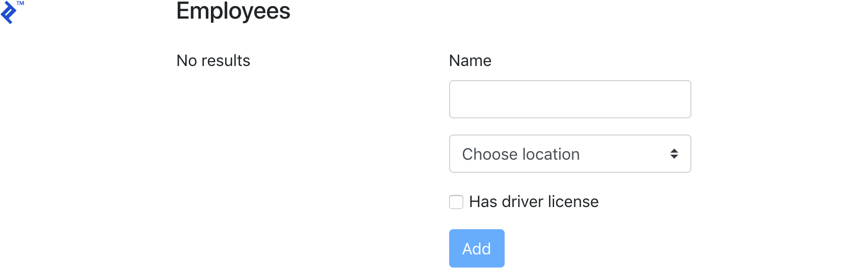Click the Name field label

470,61
